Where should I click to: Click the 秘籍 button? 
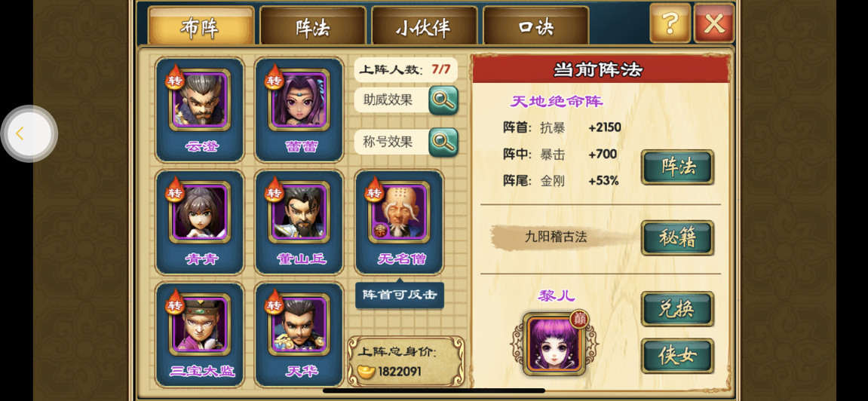click(x=677, y=238)
